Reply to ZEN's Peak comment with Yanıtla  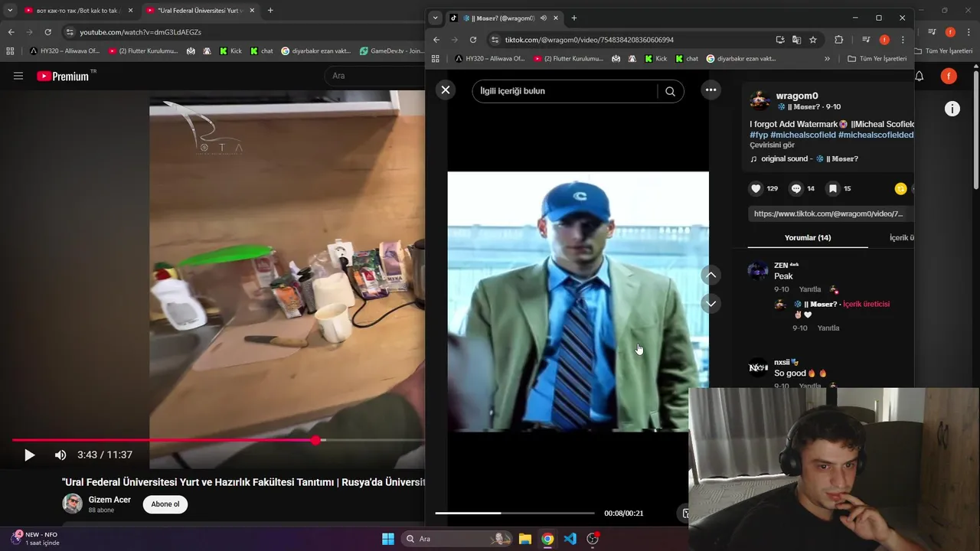(810, 290)
